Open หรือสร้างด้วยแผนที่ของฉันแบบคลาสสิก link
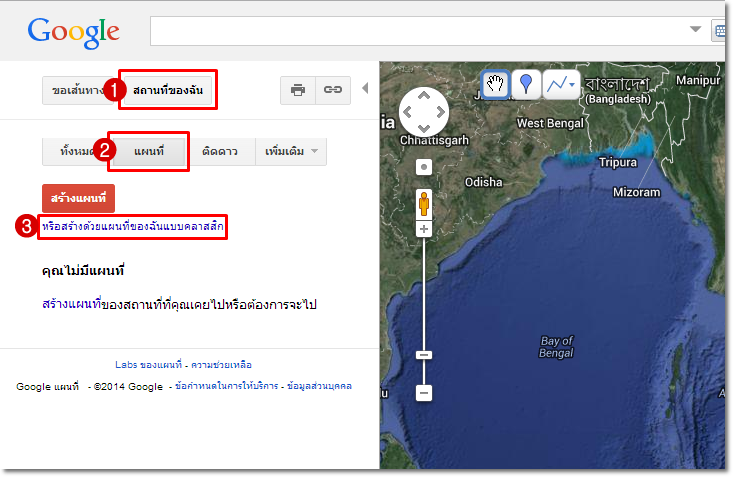The width and height of the screenshot is (733, 477). 133,227
